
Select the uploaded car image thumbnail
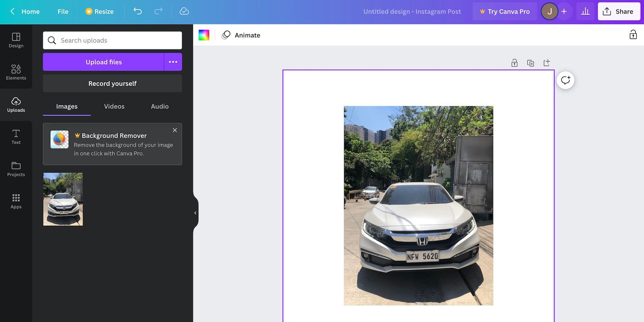click(63, 199)
